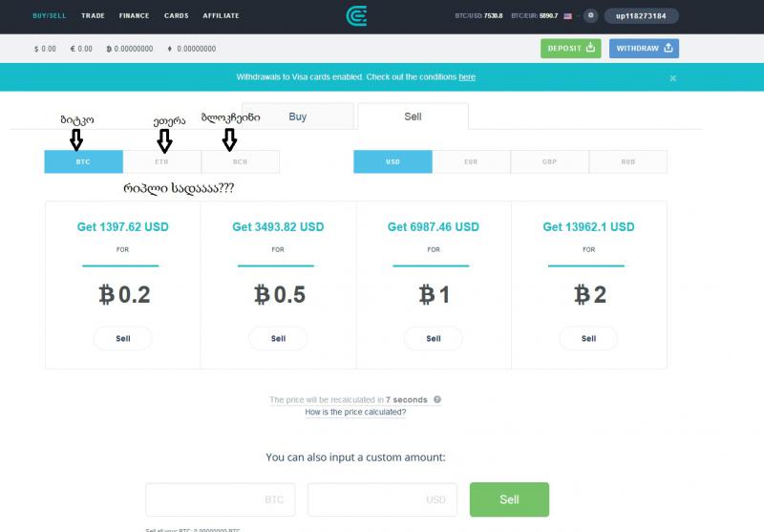Open the US flag language selector
The image size is (764, 532).
(x=568, y=16)
